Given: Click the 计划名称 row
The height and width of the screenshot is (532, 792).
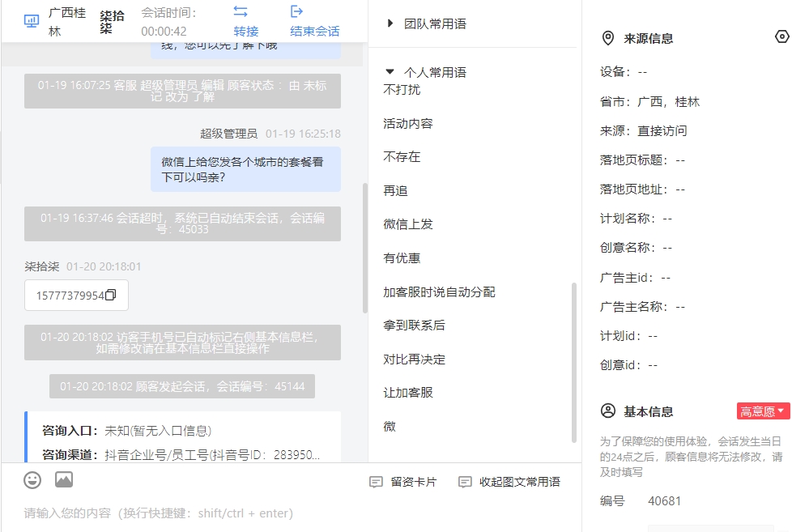Looking at the screenshot, I should click(636, 219).
